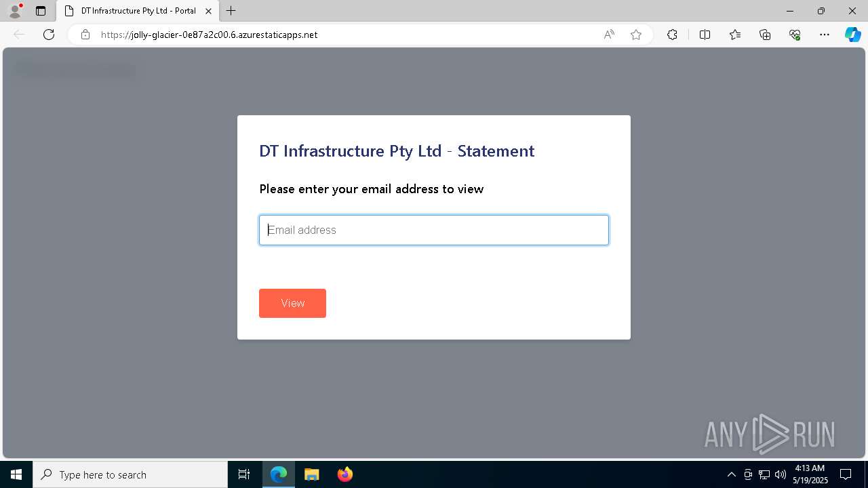Click the address bar URL
This screenshot has height=488, width=868.
click(x=209, y=35)
